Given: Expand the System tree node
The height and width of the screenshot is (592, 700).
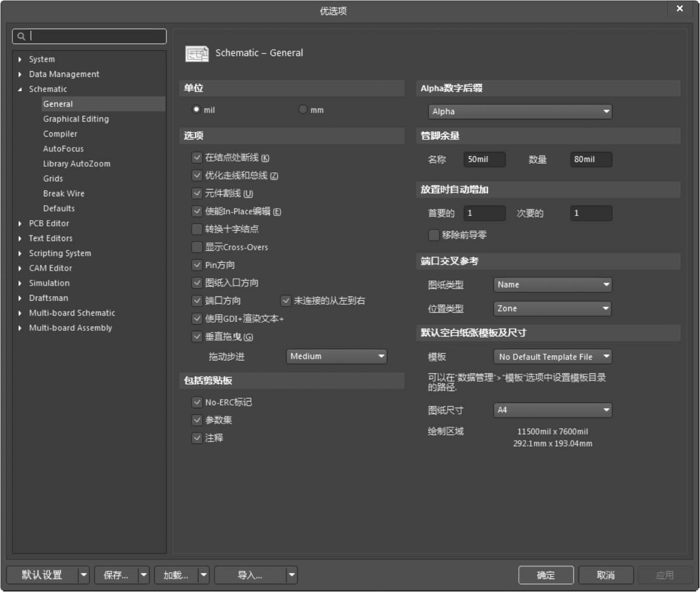Looking at the screenshot, I should 20,60.
